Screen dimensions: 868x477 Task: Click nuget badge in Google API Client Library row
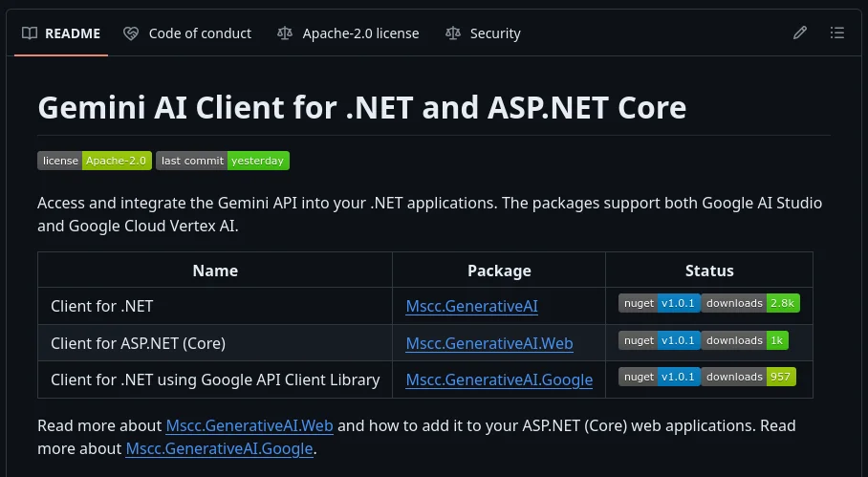[x=660, y=377]
